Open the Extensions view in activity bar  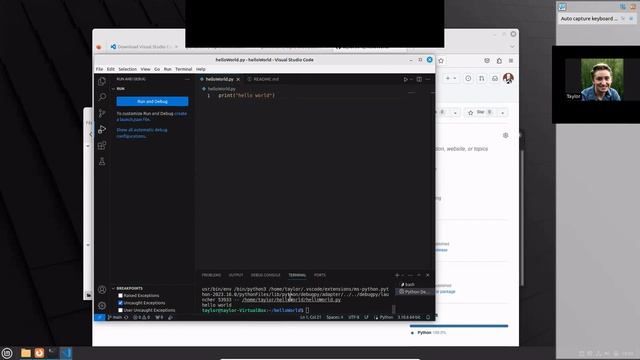coord(102,145)
